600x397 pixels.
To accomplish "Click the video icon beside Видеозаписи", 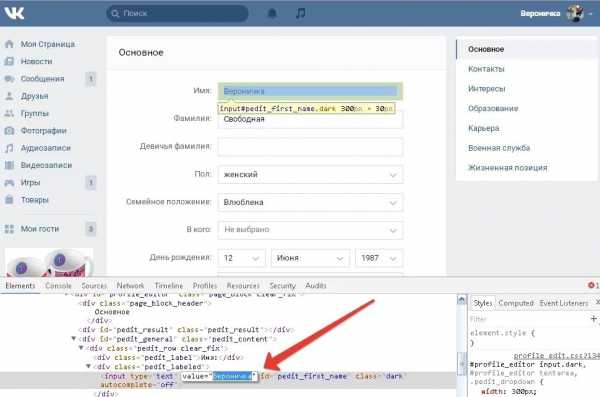I will pyautogui.click(x=9, y=165).
